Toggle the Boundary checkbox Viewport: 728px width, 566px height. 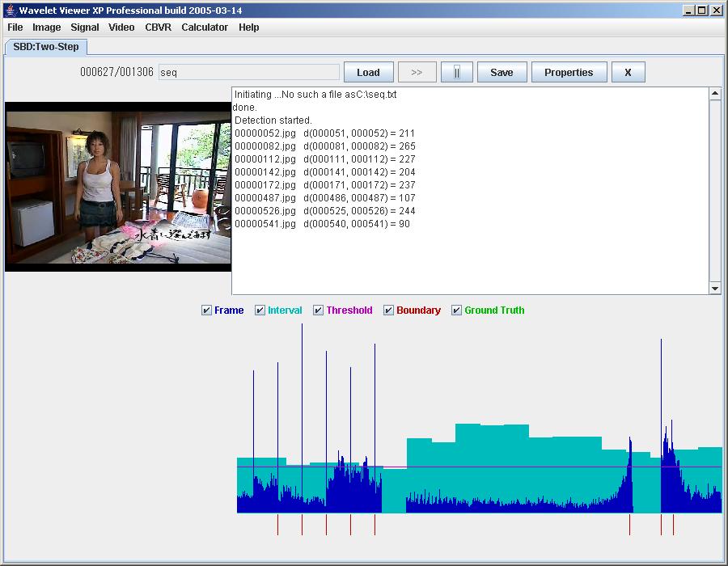389,310
